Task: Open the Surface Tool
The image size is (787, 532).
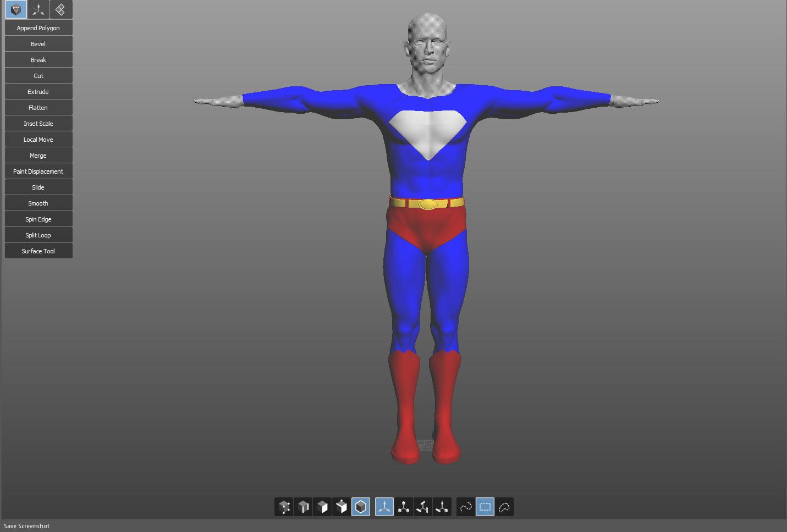Action: tap(38, 251)
